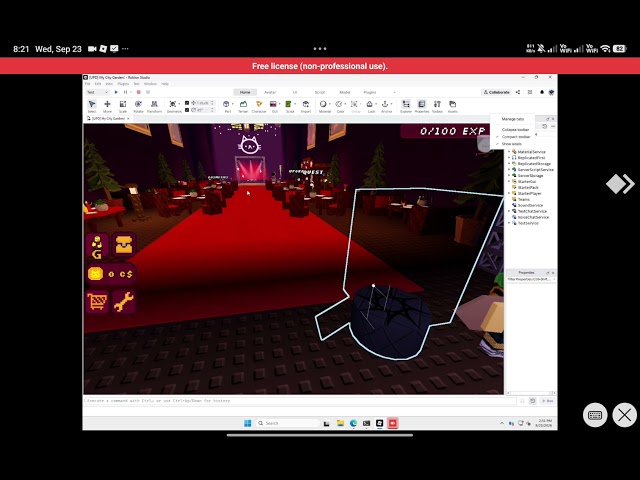Open the Material picker
The image size is (640, 480).
click(x=324, y=106)
